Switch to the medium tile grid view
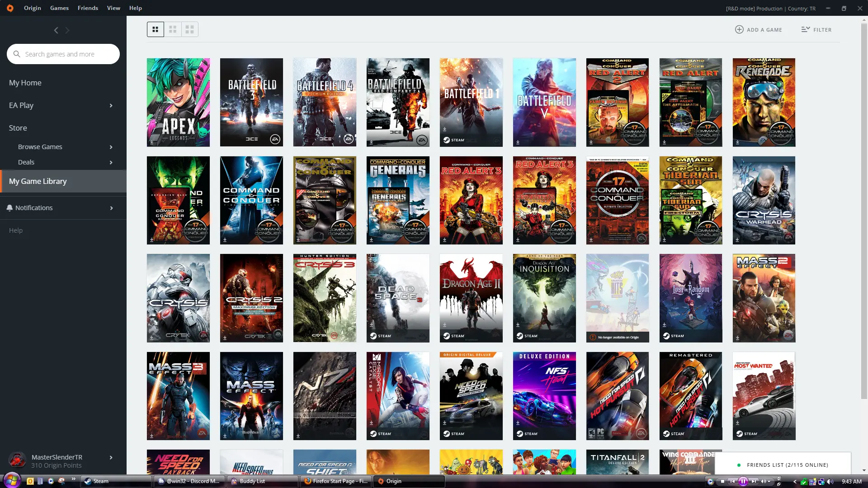Viewport: 868px width, 488px height. point(173,29)
